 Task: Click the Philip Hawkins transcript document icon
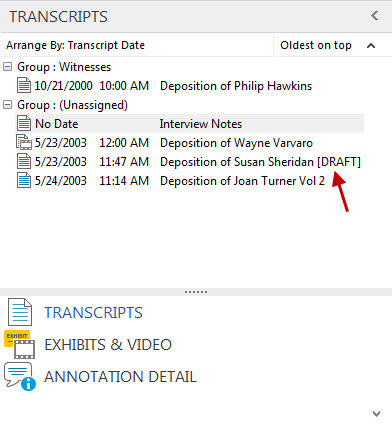[24, 85]
